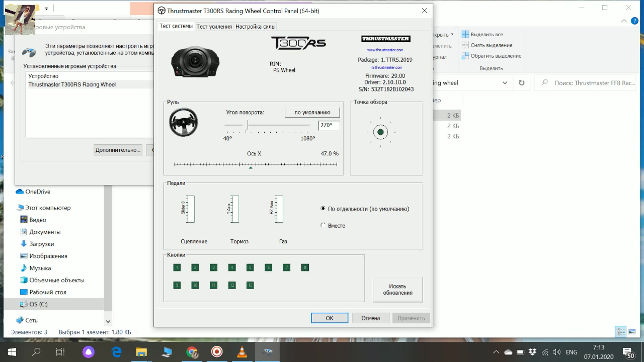This screenshot has height=362, width=644.
Task: Click button indicator 2 in Кнопки
Action: click(195, 268)
